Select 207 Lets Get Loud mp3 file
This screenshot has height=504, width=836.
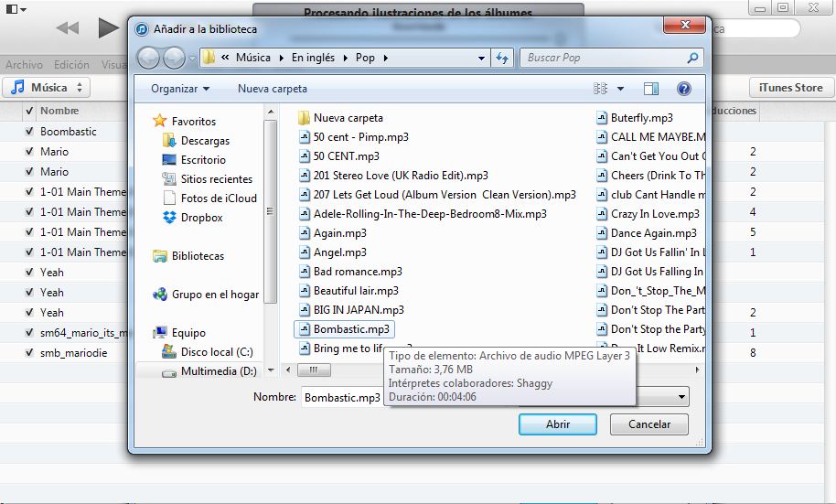tap(445, 195)
